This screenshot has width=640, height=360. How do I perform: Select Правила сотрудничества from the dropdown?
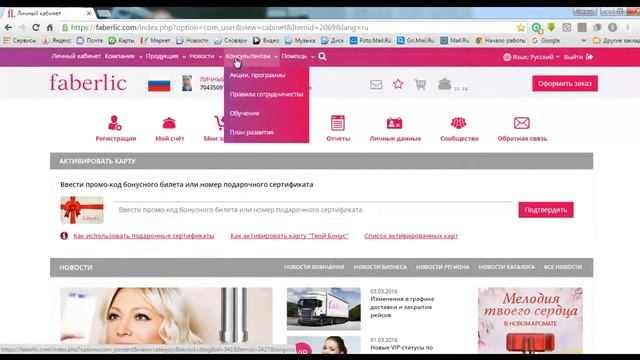[266, 94]
